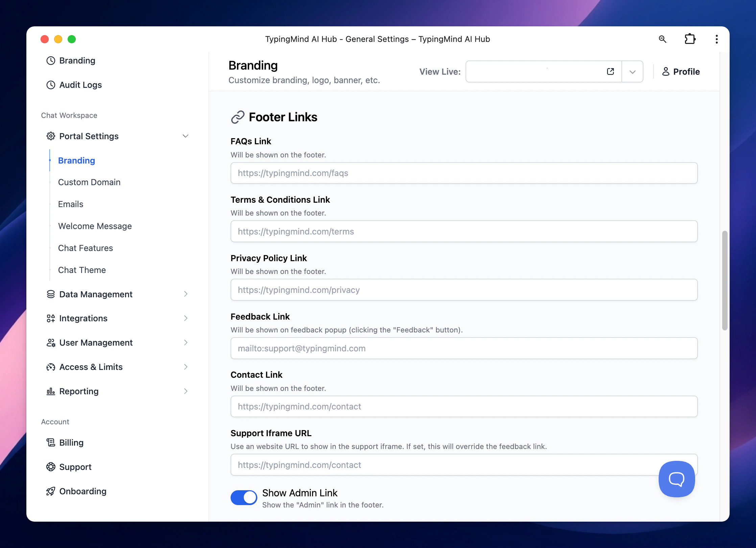Image resolution: width=756 pixels, height=548 pixels.
Task: Click the Terms & Conditions Link field
Action: click(464, 231)
